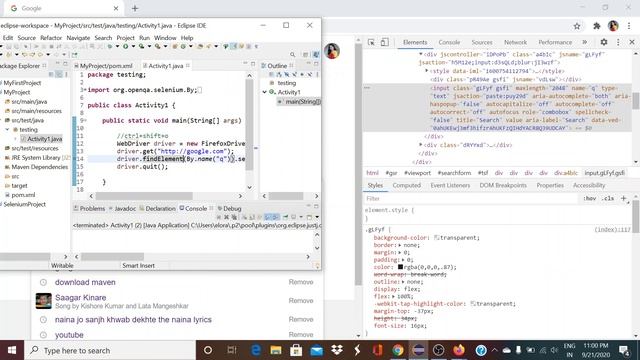Image resolution: width=640 pixels, height=360 pixels.
Task: Open the Event Listeners tab
Action: tap(450, 185)
